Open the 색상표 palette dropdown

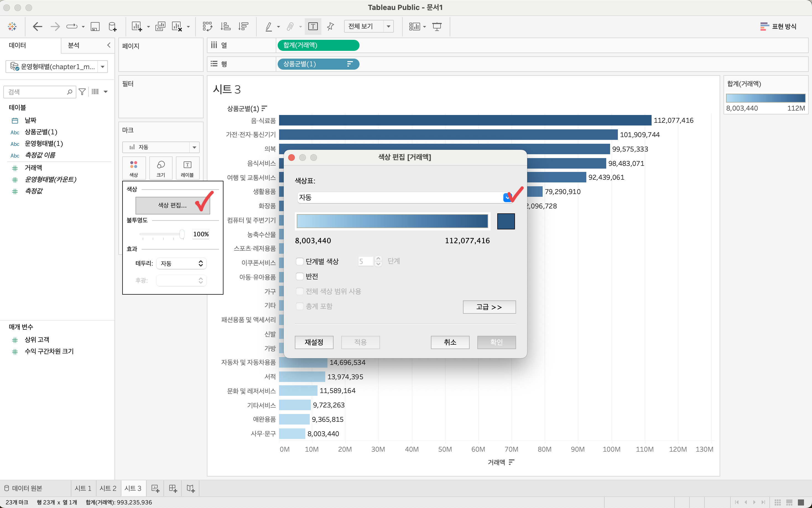[507, 198]
